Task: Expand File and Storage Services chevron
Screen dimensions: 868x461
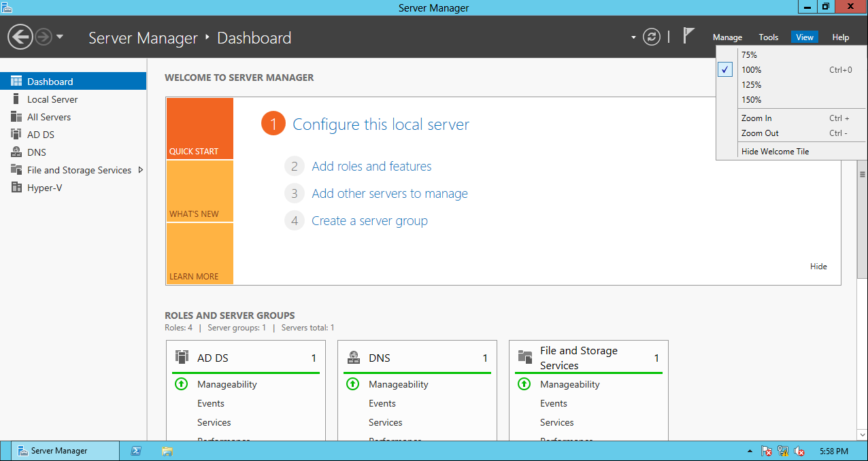Action: [x=141, y=170]
